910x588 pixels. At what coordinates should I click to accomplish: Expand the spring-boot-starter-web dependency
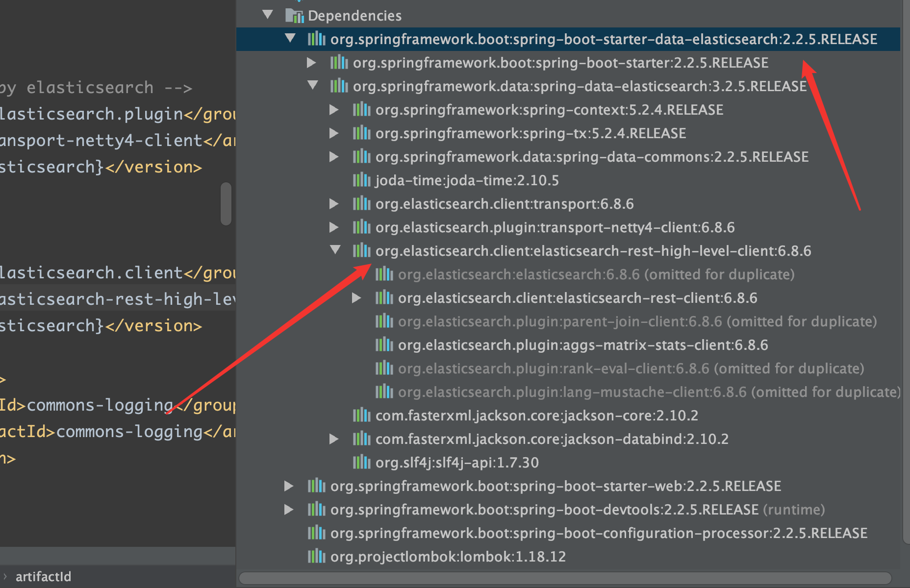pyautogui.click(x=289, y=486)
